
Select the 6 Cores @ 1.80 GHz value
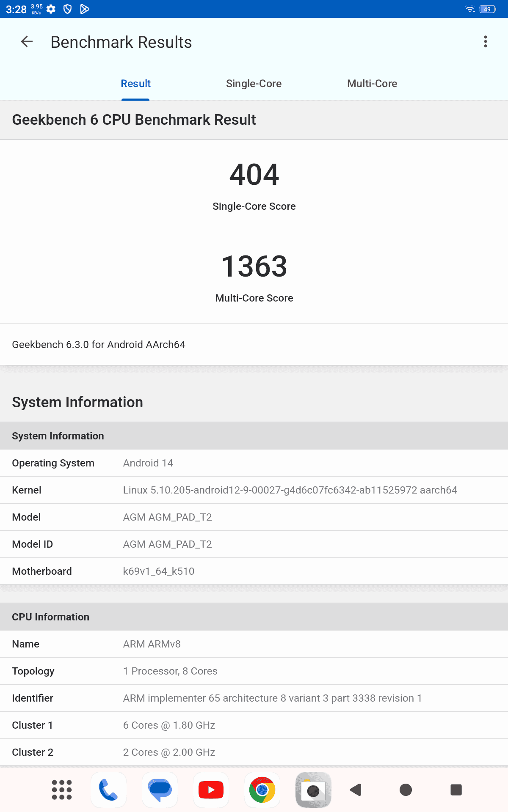click(x=169, y=725)
